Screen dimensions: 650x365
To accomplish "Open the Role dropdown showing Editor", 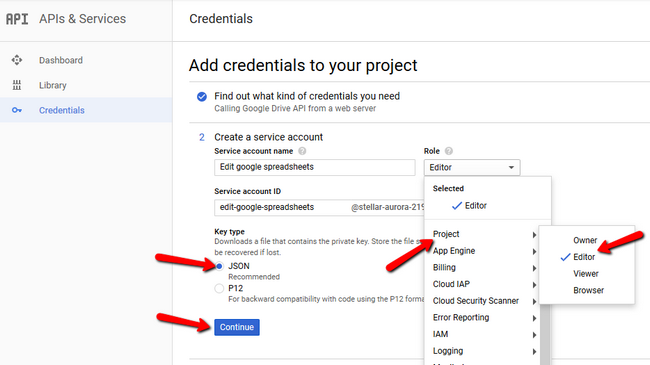I will (472, 167).
